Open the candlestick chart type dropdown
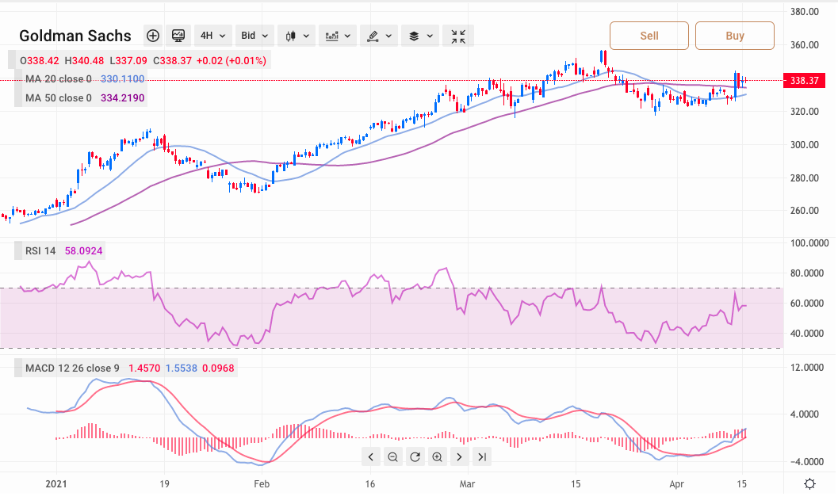This screenshot has width=838, height=504. (x=297, y=36)
